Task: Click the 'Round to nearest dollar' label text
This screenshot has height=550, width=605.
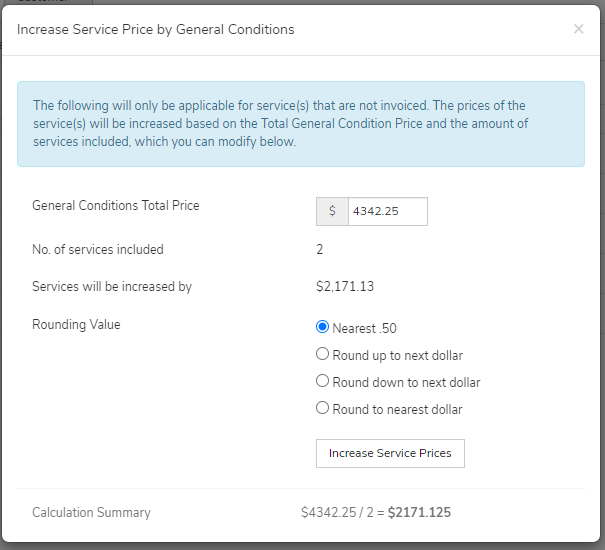Action: coord(397,410)
